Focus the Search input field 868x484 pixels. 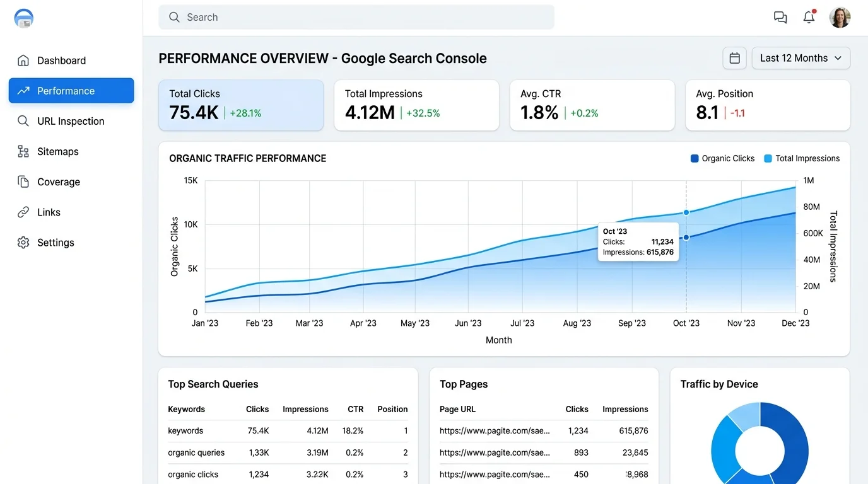pos(356,18)
